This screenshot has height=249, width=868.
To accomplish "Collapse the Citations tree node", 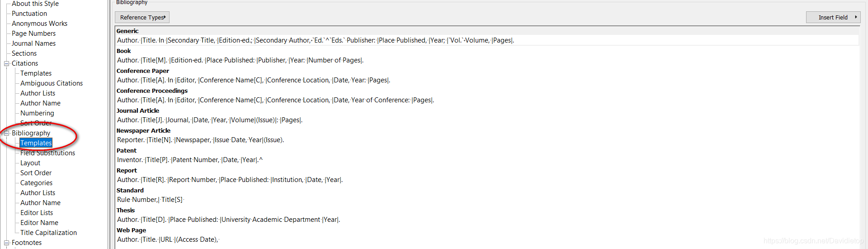I will tap(7, 63).
